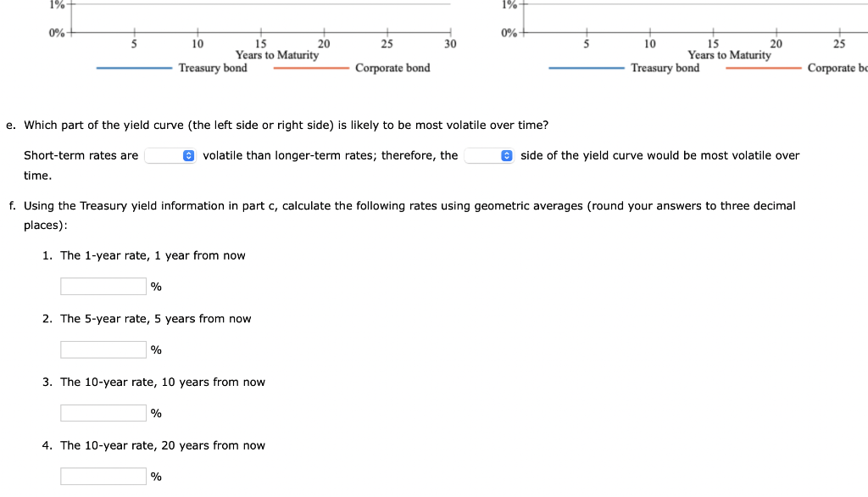Click the 5-year rate answer input field
868x497 pixels.
(x=103, y=349)
